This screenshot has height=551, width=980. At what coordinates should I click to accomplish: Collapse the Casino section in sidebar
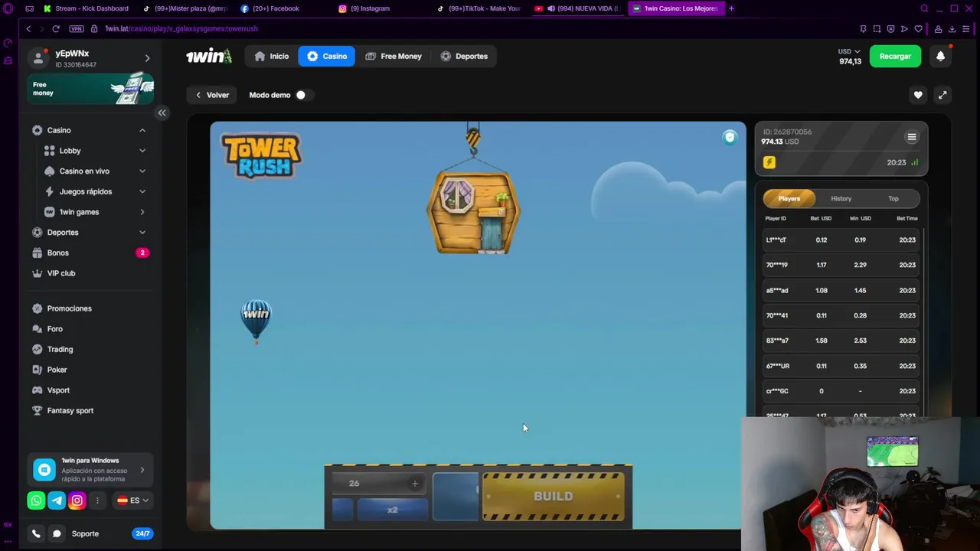click(142, 130)
